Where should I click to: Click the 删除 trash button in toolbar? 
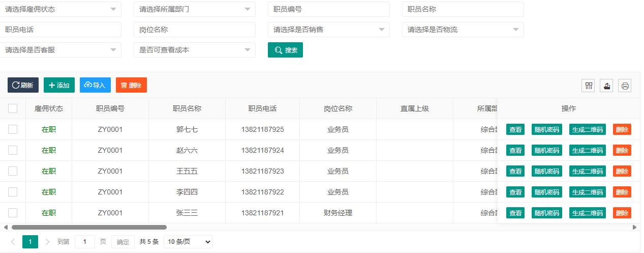[x=131, y=85]
